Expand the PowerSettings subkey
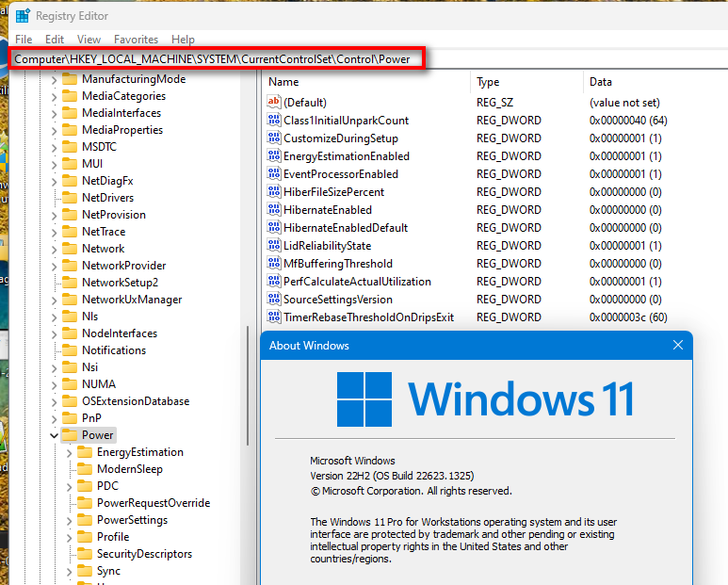This screenshot has height=585, width=728. point(69,520)
